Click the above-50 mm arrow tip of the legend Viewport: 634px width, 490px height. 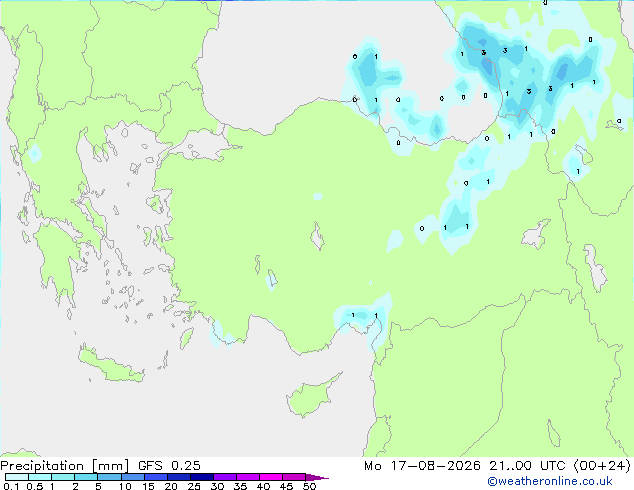(317, 477)
